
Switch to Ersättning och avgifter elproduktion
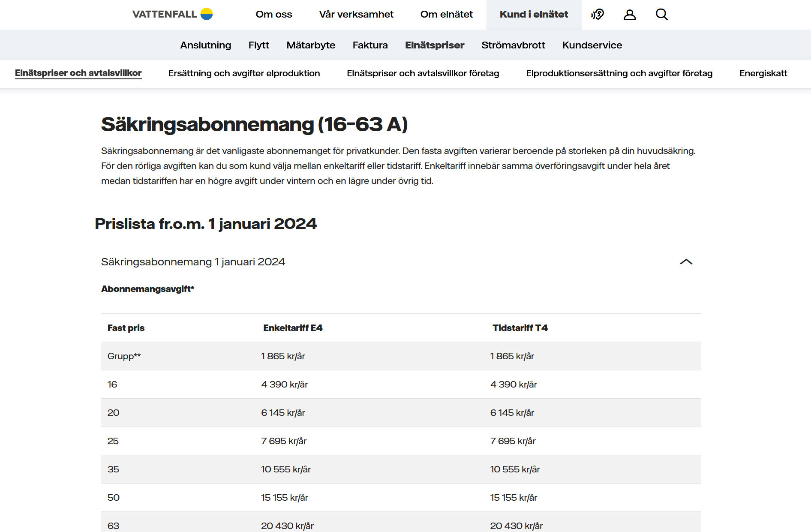click(x=244, y=73)
